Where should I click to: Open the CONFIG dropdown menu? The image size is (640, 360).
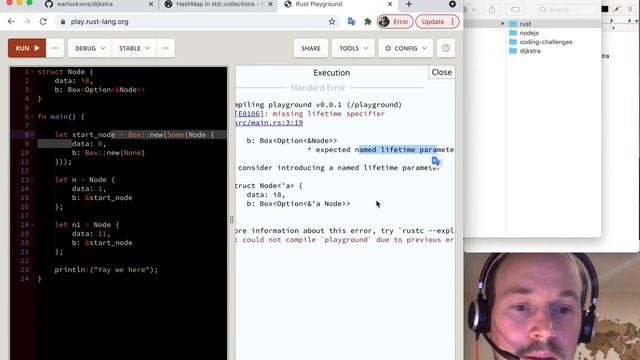point(405,48)
